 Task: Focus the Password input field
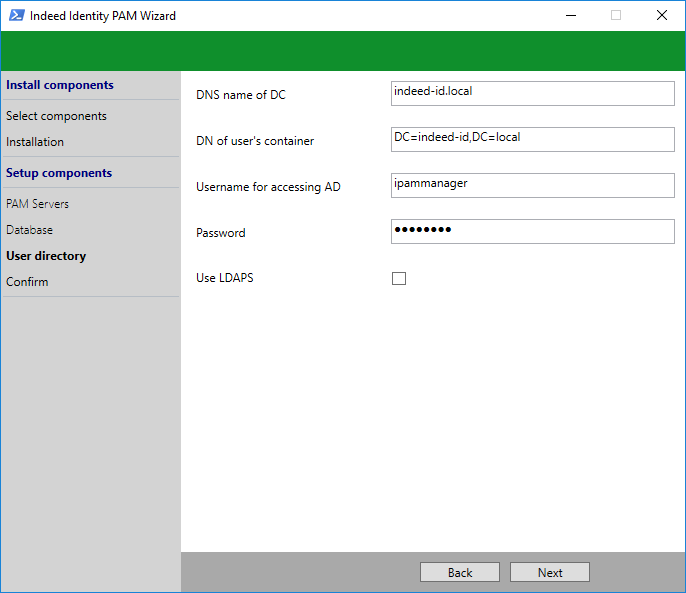click(x=533, y=231)
